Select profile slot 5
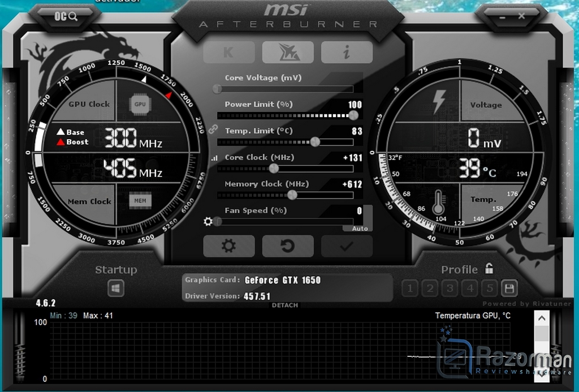Viewport: 579px width, 392px height. point(490,288)
